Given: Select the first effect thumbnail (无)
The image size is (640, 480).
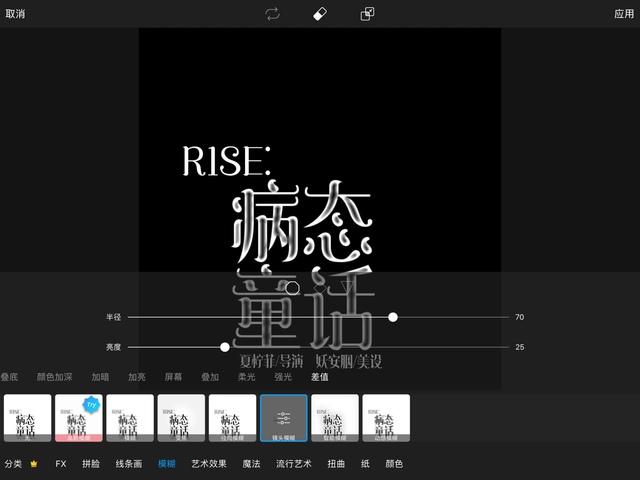Looking at the screenshot, I should [x=28, y=418].
